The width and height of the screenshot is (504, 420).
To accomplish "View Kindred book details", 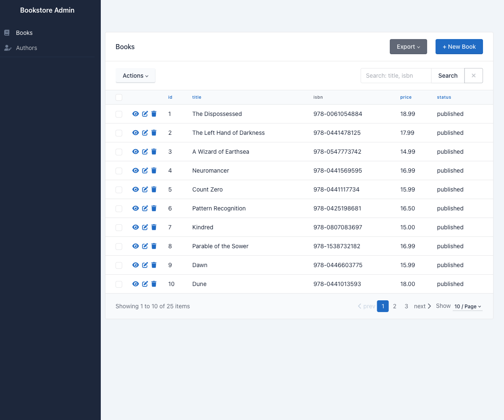I will [135, 227].
